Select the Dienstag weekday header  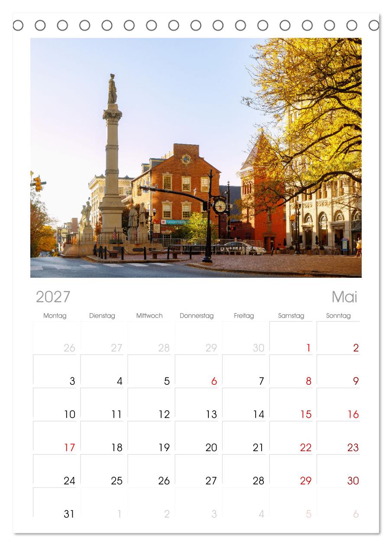pyautogui.click(x=102, y=315)
